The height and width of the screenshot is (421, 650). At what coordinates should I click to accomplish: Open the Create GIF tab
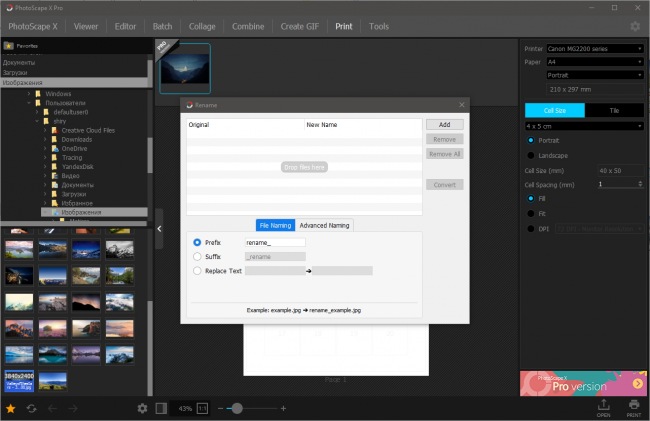click(x=300, y=27)
